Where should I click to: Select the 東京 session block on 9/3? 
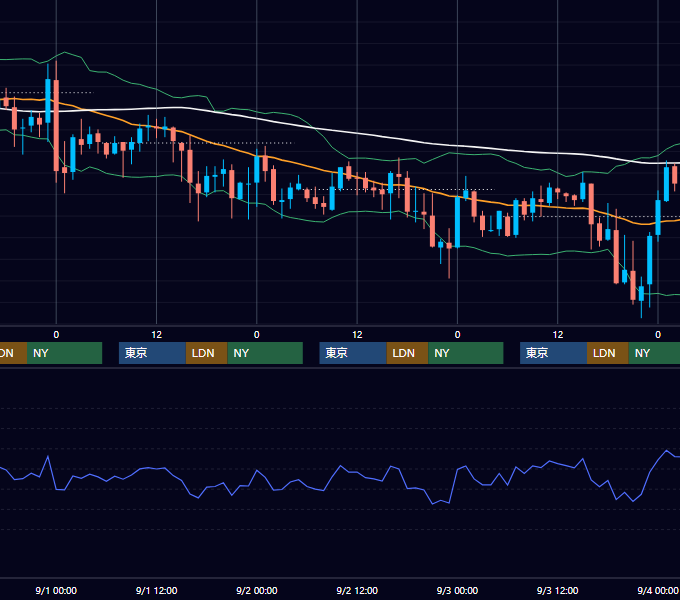pos(553,353)
